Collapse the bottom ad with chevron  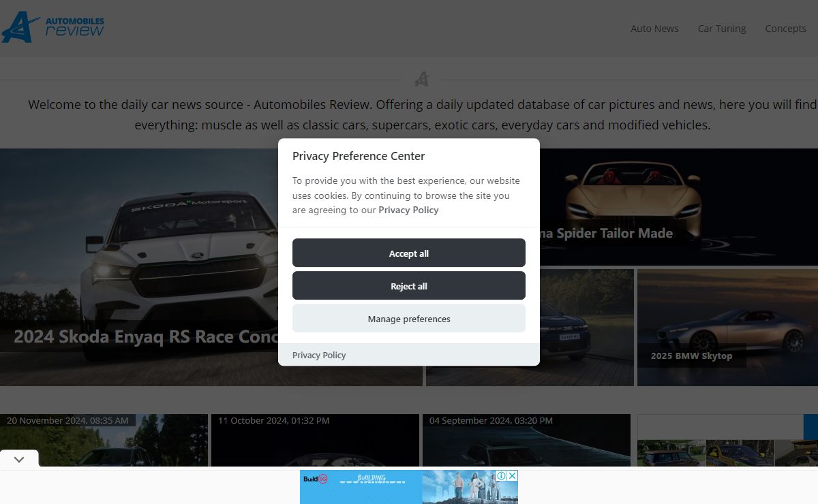[x=19, y=459]
